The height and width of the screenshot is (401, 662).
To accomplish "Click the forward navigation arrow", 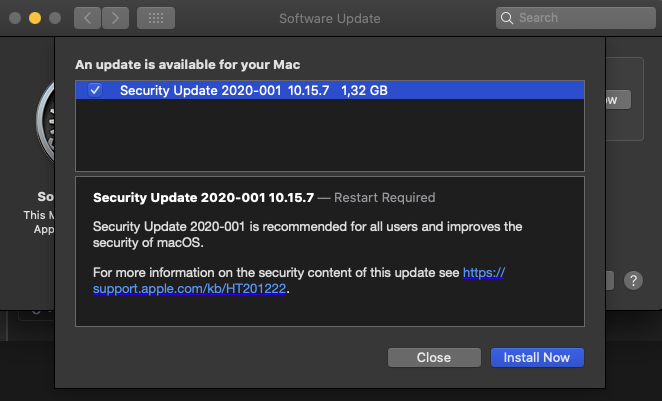I will click(x=115, y=18).
